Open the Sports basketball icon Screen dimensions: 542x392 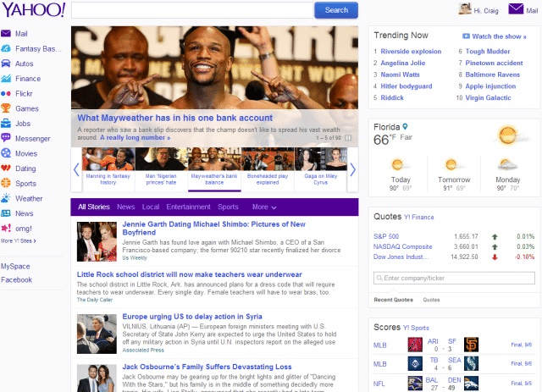tap(6, 183)
